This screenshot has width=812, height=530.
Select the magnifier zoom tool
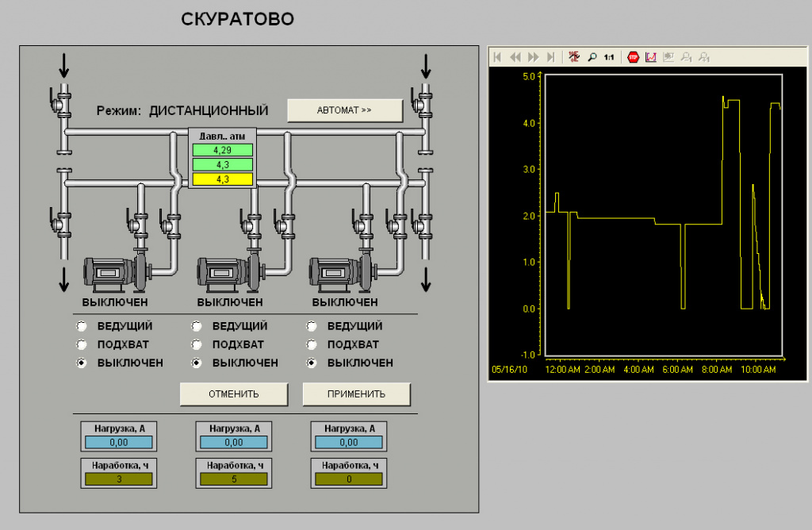tap(592, 57)
